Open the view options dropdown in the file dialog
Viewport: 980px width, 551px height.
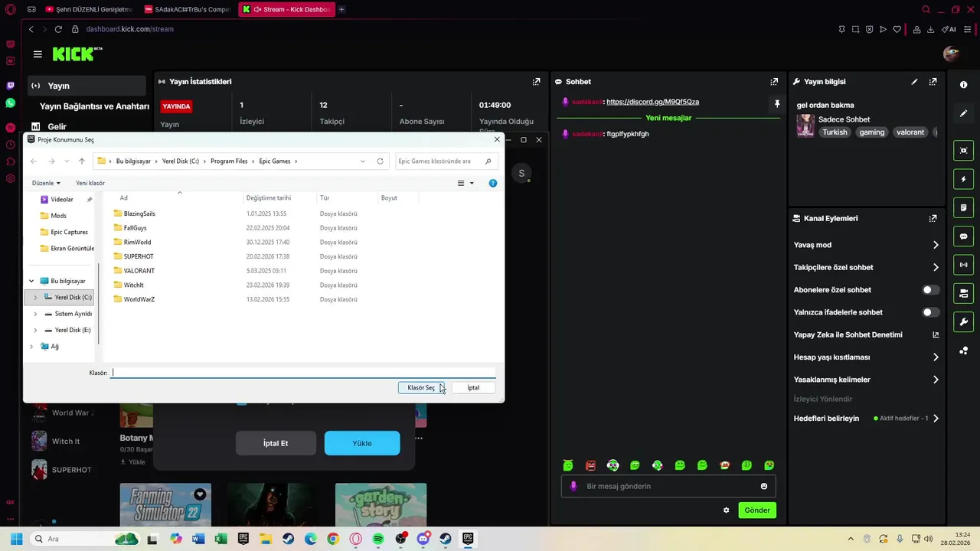coord(471,183)
